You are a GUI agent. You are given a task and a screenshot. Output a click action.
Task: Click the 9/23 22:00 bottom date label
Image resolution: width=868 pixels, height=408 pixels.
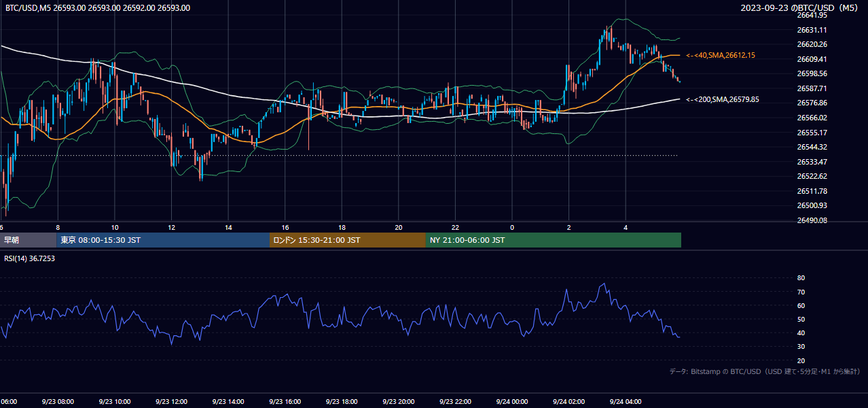456,402
